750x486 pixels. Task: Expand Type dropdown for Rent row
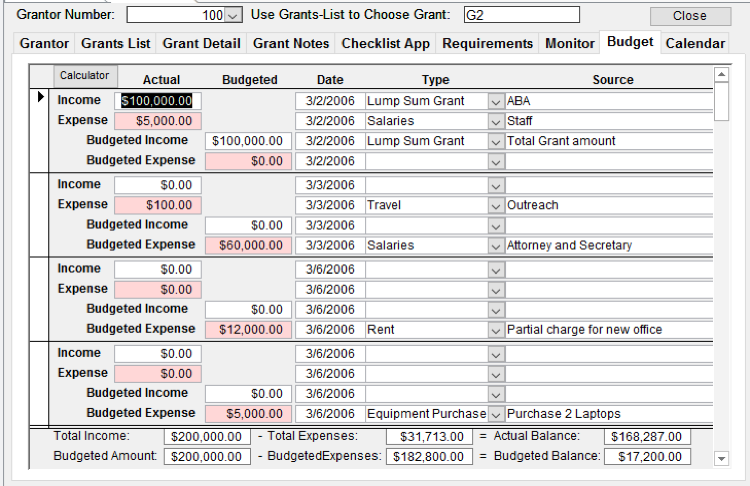tap(496, 330)
